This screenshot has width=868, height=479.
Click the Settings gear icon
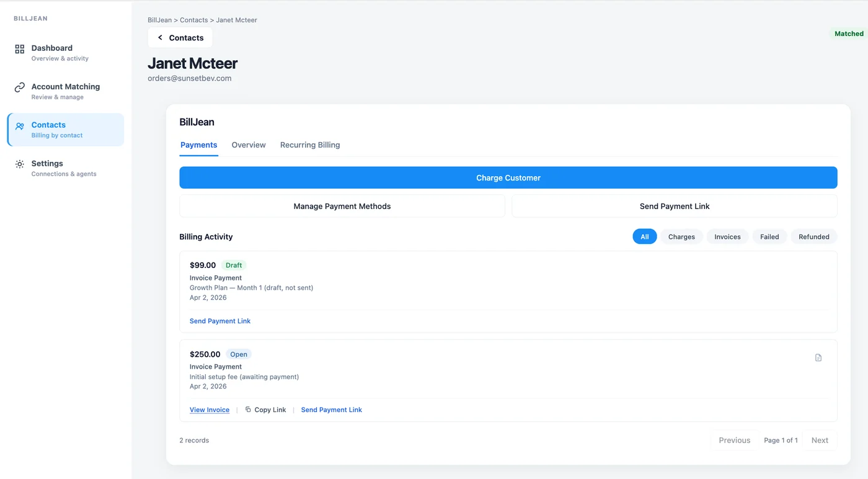click(x=20, y=164)
